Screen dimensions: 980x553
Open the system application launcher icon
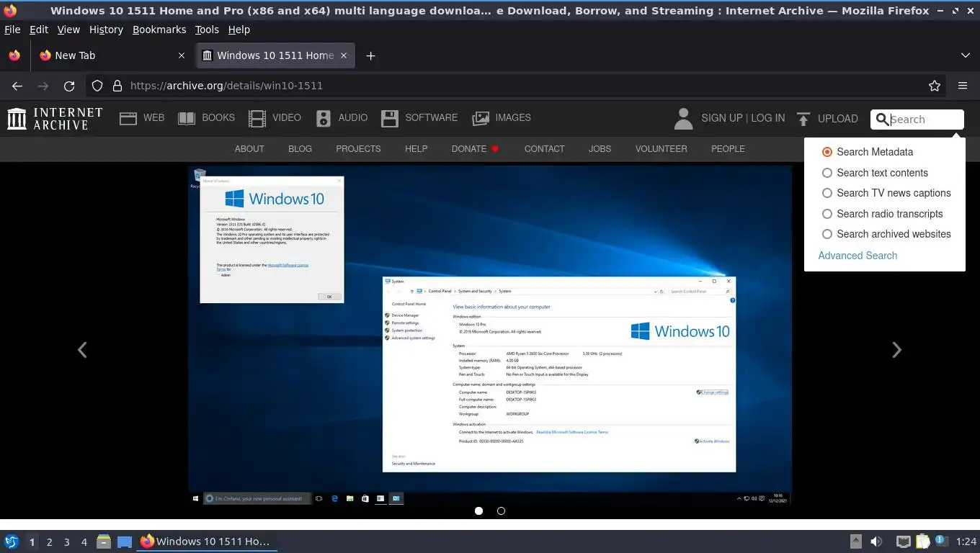tap(12, 541)
